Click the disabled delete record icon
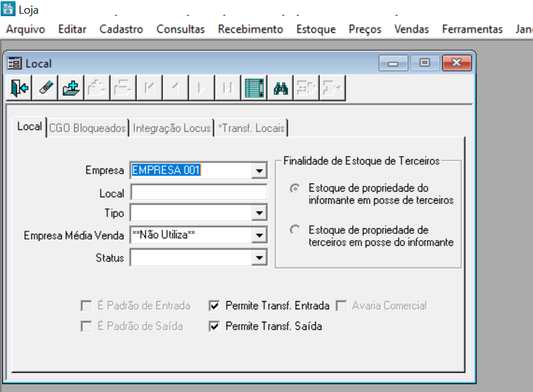Viewport: 533px width, 392px height. tap(123, 88)
